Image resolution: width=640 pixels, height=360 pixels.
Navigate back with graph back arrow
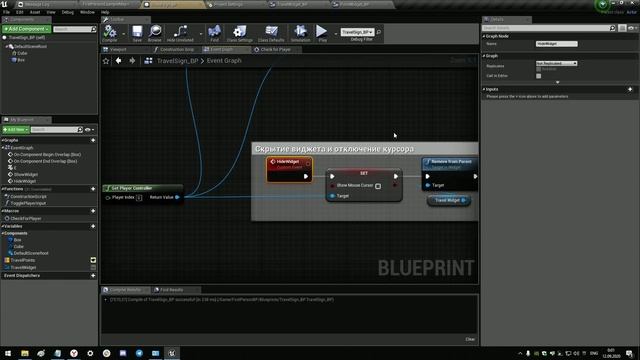point(118,61)
